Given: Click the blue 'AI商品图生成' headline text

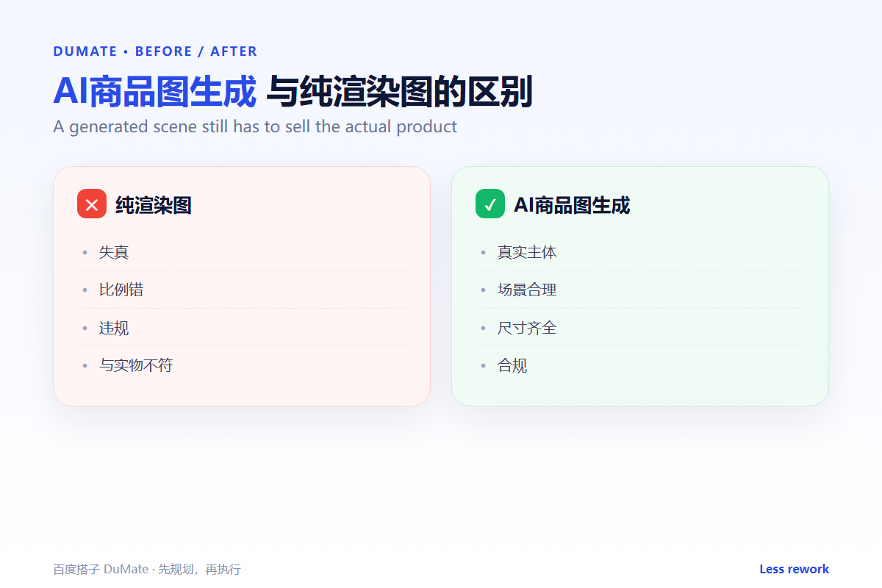Looking at the screenshot, I should 155,92.
